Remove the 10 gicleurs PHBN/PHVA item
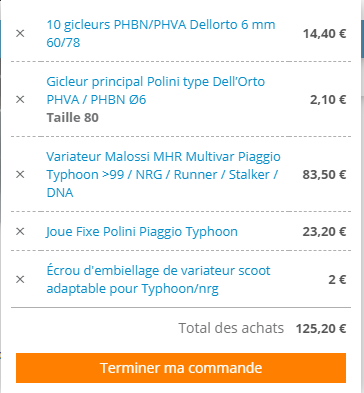Image resolution: width=364 pixels, height=393 pixels. pyautogui.click(x=20, y=34)
